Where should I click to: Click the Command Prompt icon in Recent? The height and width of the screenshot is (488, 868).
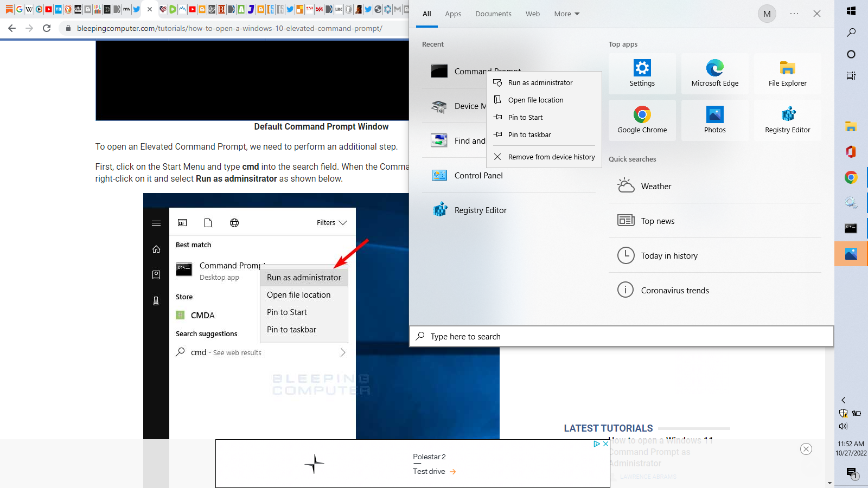tap(439, 71)
